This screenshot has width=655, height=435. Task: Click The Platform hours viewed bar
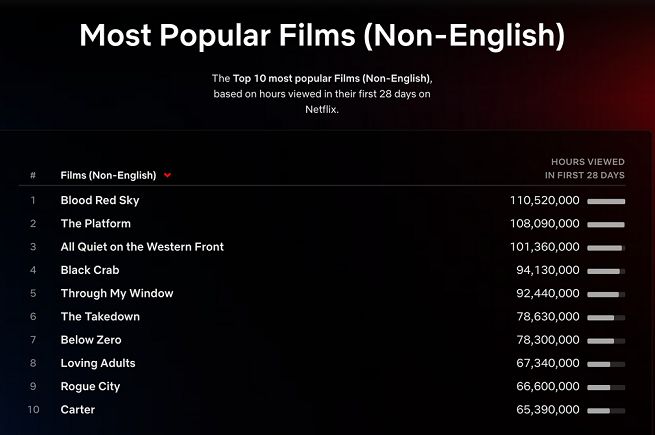tap(606, 224)
